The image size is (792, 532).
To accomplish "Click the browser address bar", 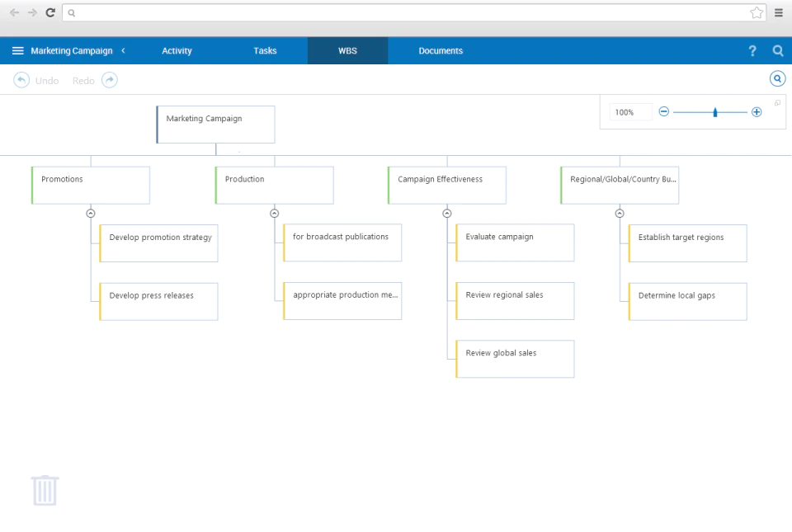I will tap(413, 12).
